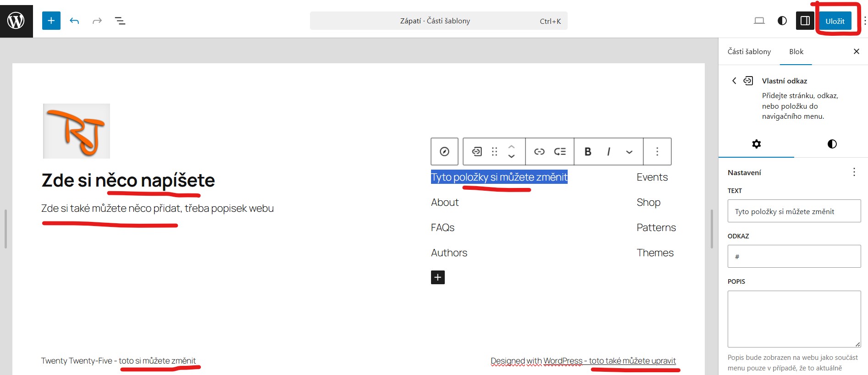Expand more formatting options chevron

[x=629, y=152]
